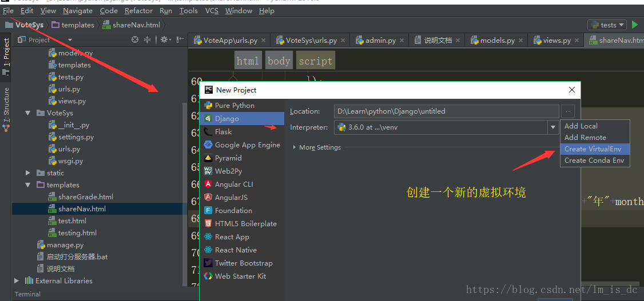Click the browse ... button beside Location
This screenshot has height=301, width=644.
[x=568, y=111]
